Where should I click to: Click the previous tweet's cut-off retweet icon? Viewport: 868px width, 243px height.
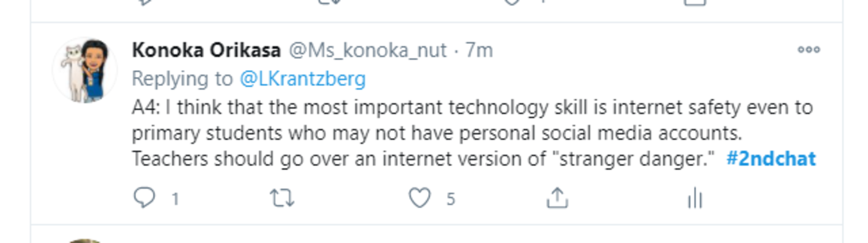pos(330,2)
